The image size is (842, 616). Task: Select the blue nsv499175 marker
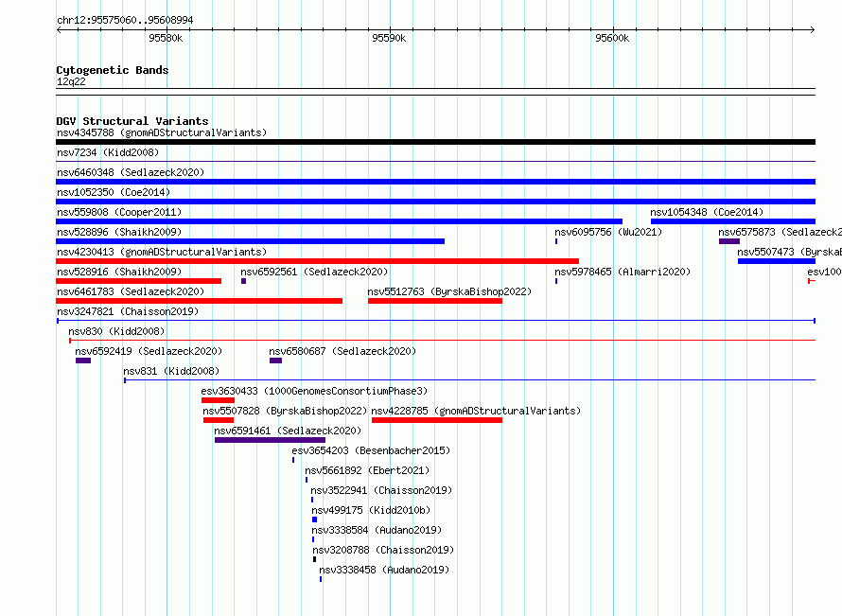(315, 519)
